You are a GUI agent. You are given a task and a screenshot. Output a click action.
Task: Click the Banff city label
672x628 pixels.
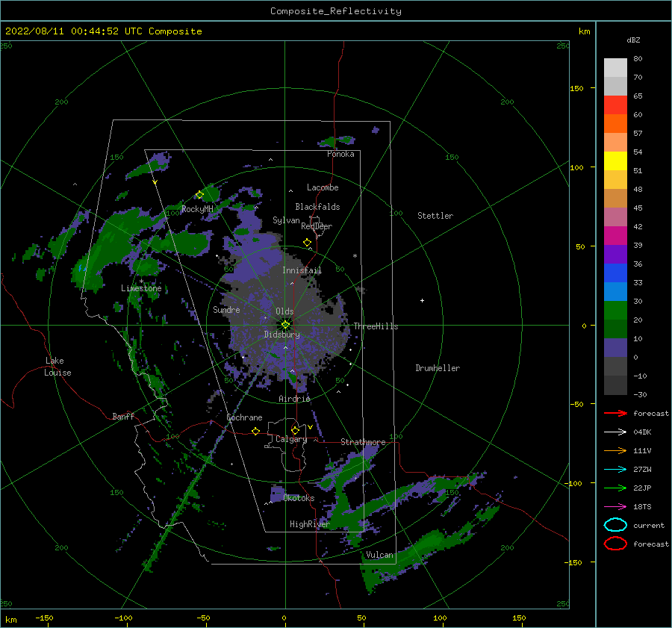pyautogui.click(x=123, y=416)
